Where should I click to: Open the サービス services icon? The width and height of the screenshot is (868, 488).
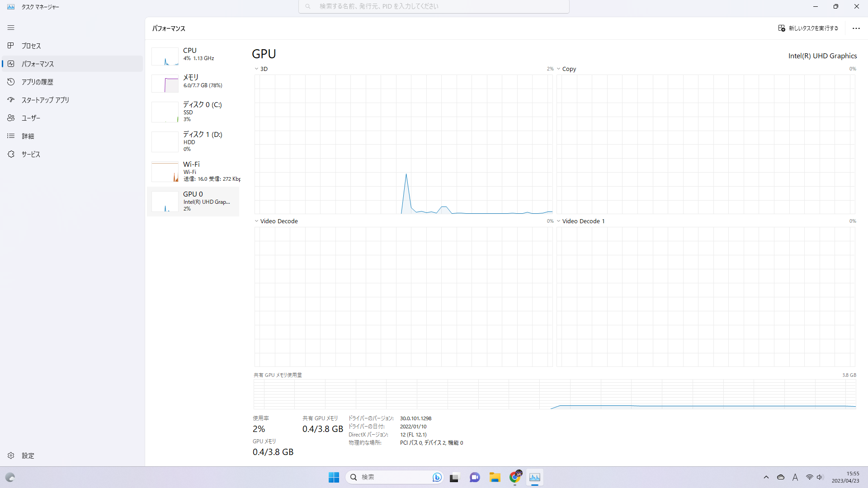click(x=11, y=154)
